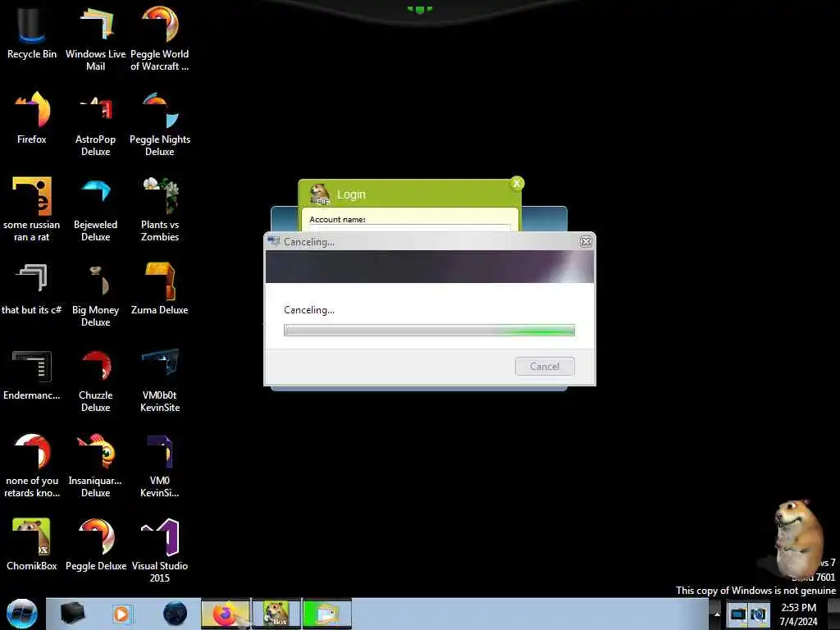
Task: Click the Account name field in Login
Action: (410, 228)
